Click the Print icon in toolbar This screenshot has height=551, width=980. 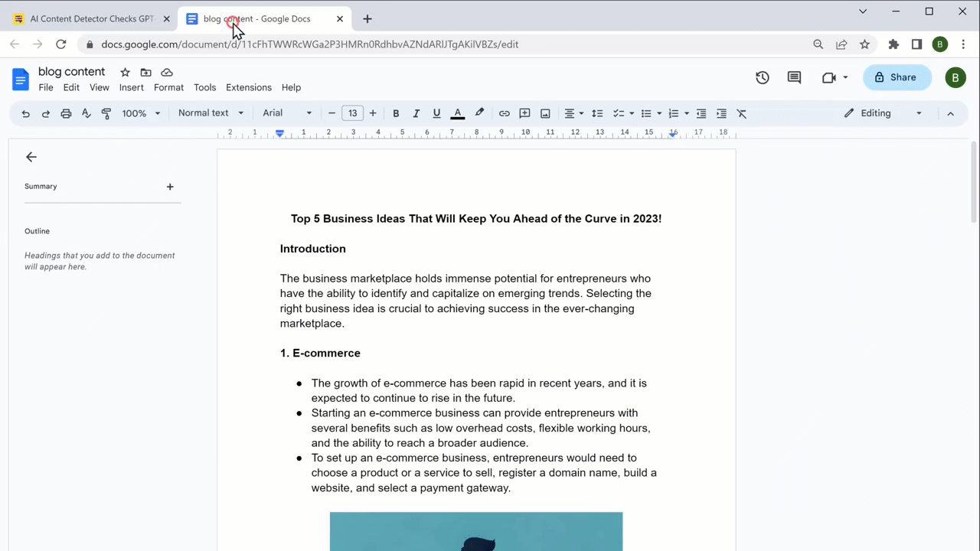pos(66,113)
